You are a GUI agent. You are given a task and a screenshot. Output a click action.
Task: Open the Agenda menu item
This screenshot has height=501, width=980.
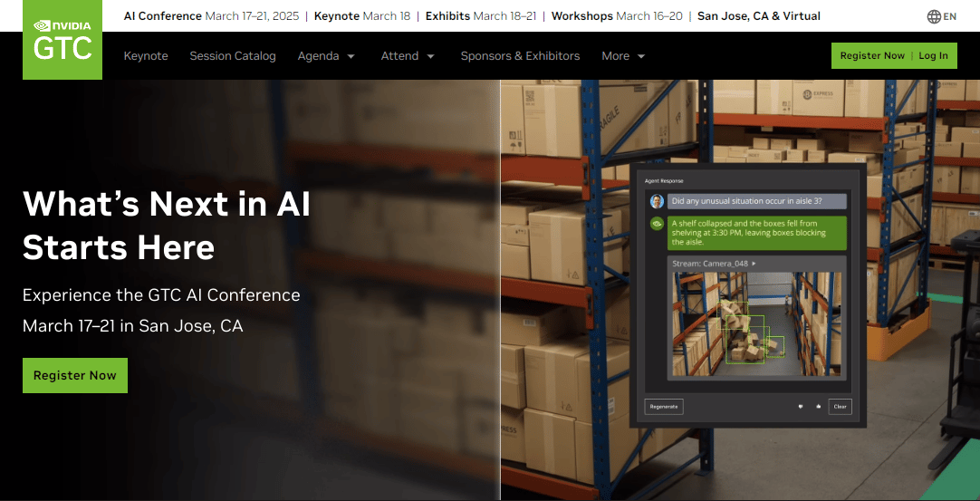point(318,56)
